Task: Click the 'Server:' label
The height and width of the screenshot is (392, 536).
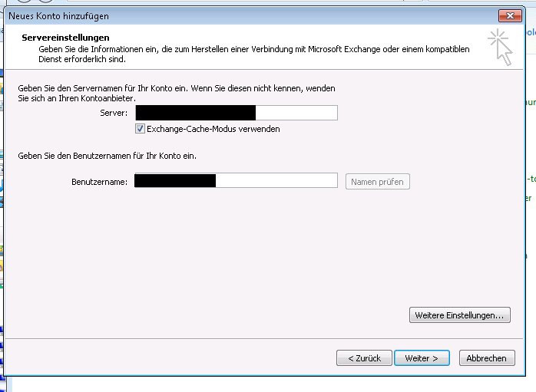Action: pyautogui.click(x=114, y=113)
